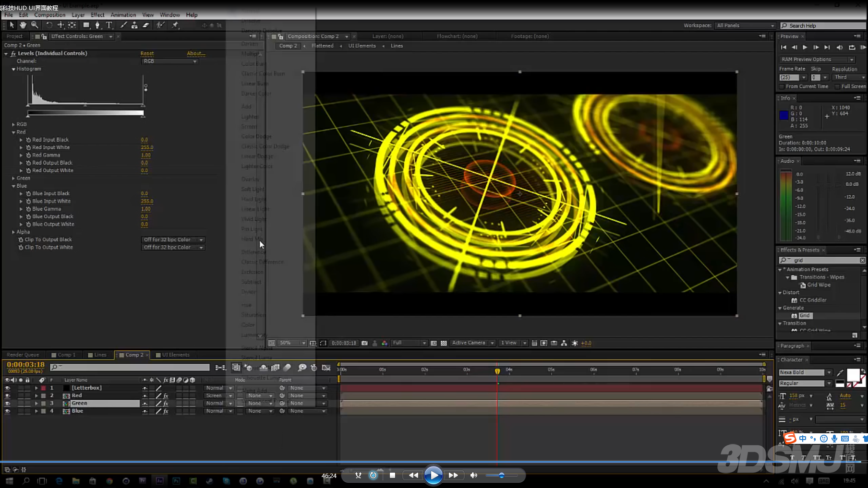Open the Workspace All Panels dropdown
The image size is (868, 488).
745,25
